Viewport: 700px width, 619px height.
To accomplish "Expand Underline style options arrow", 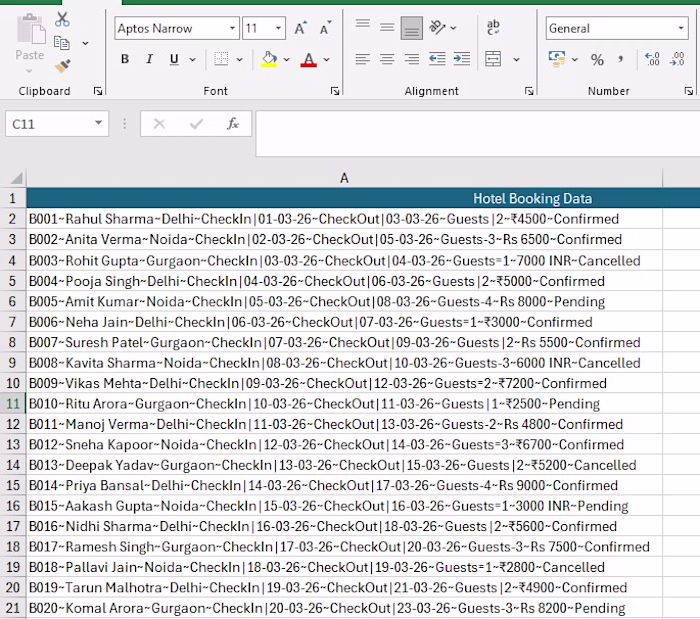I will tap(192, 59).
